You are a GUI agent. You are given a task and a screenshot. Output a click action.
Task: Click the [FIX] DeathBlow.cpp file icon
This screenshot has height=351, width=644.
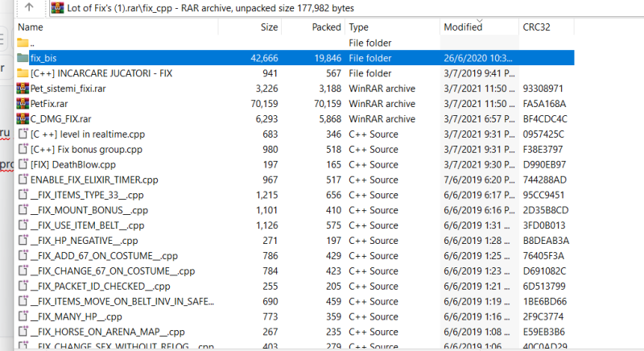[x=23, y=164]
